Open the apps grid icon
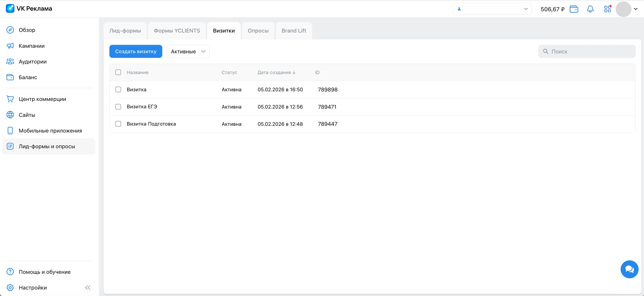This screenshot has width=644, height=296. (x=607, y=9)
